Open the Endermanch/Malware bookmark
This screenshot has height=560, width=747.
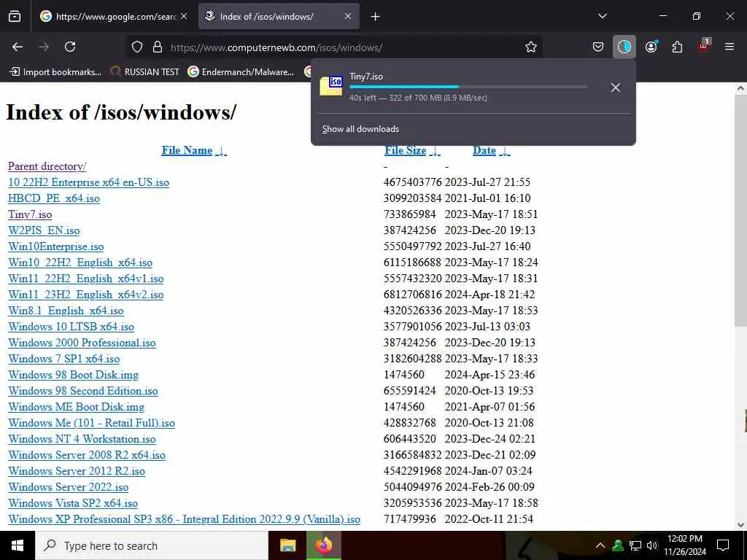pos(241,72)
